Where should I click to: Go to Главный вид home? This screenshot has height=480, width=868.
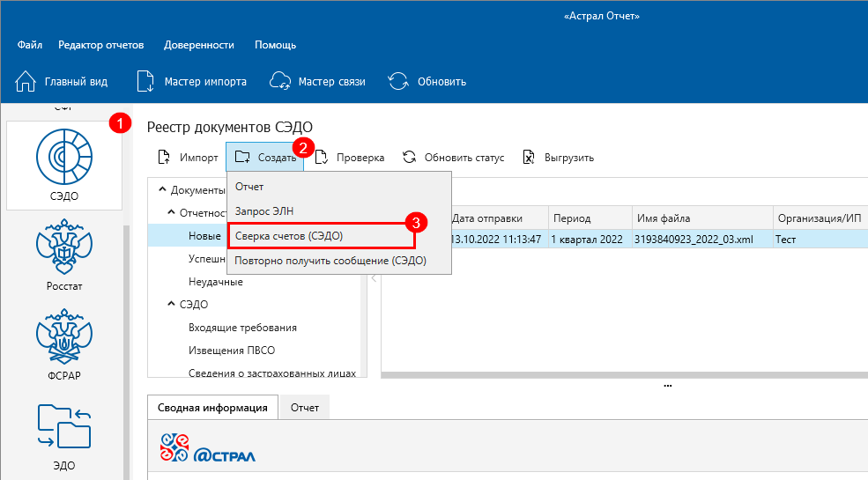point(62,82)
